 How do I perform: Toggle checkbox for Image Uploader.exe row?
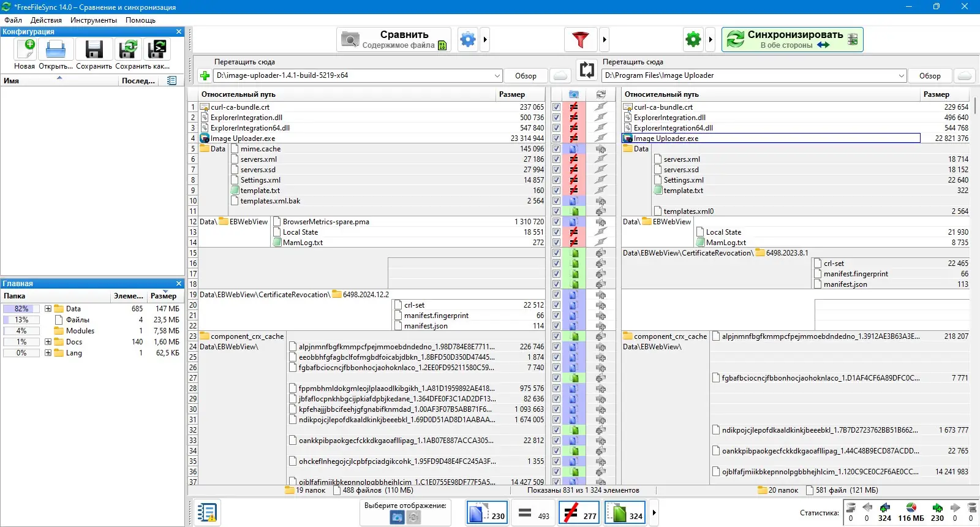(x=556, y=138)
